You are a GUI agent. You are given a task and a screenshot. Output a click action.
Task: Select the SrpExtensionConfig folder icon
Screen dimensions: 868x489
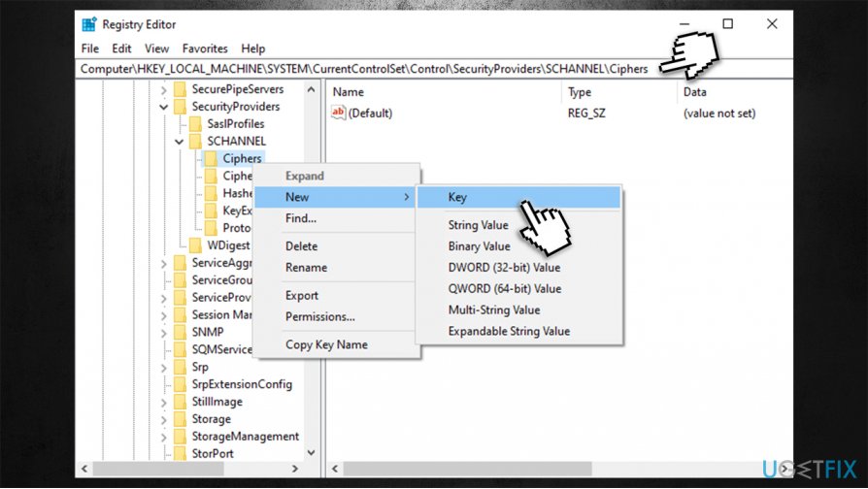pos(180,384)
